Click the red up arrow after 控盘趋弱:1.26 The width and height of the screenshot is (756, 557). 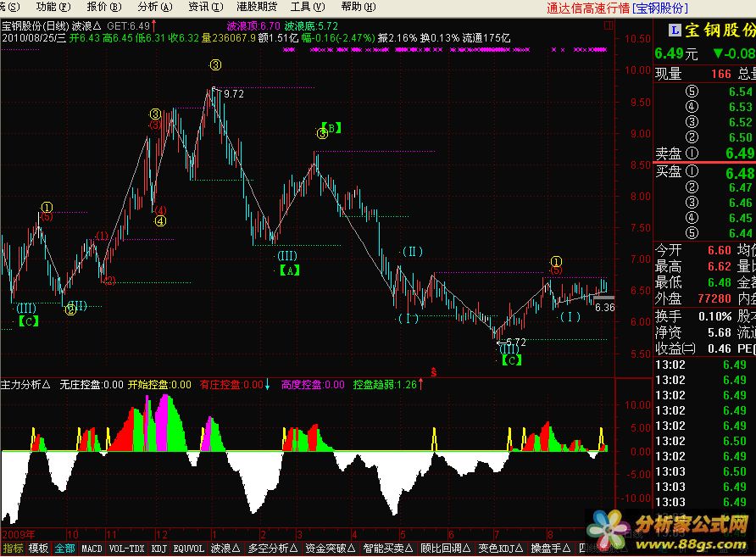pos(420,384)
